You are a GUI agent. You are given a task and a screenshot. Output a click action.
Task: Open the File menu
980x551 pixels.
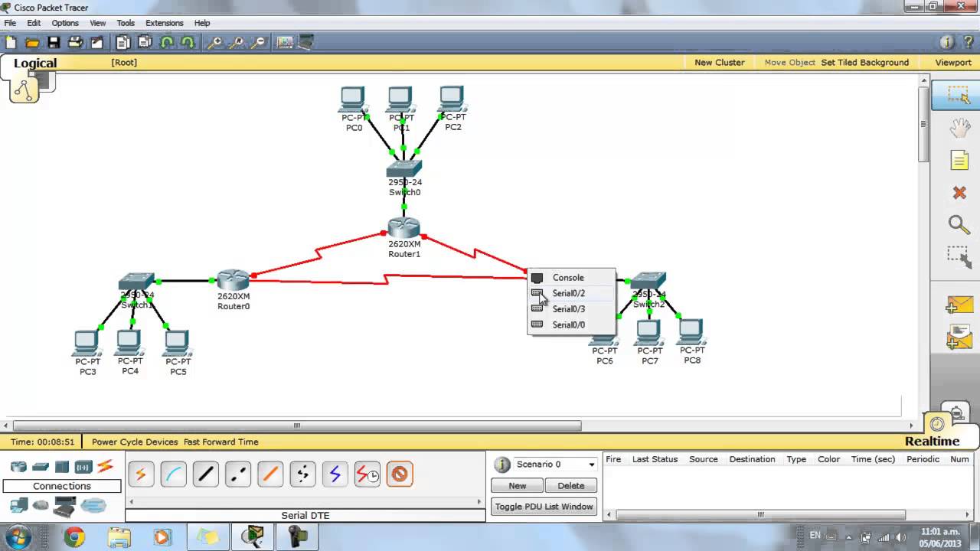10,23
